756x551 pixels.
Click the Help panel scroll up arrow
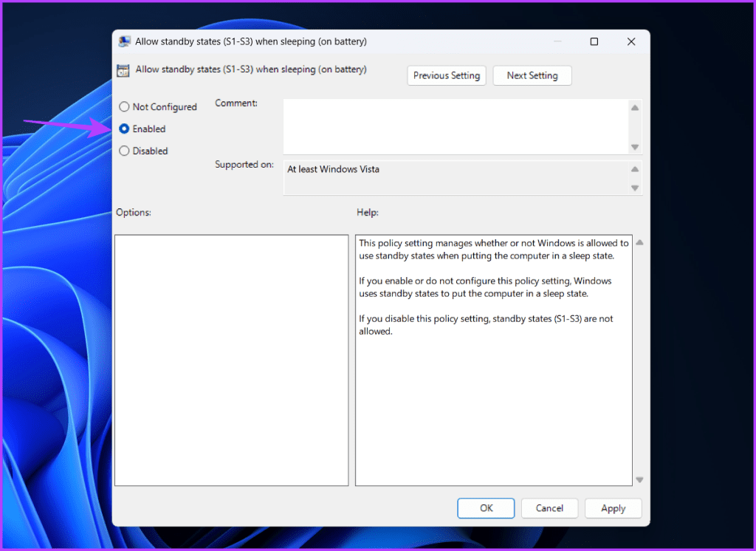(x=640, y=242)
